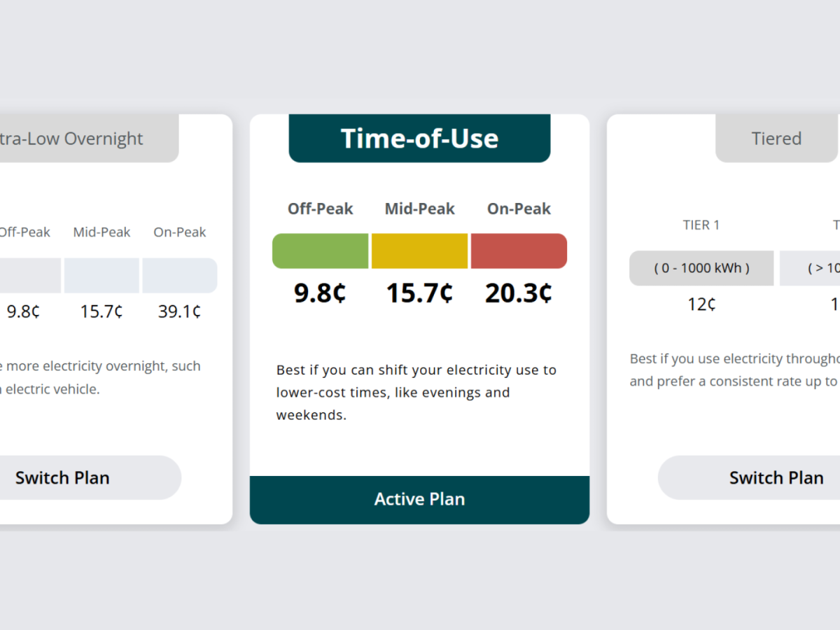Click the 9.8¢ Off-Peak rate on Time-of-Use
The height and width of the screenshot is (630, 840).
320,293
